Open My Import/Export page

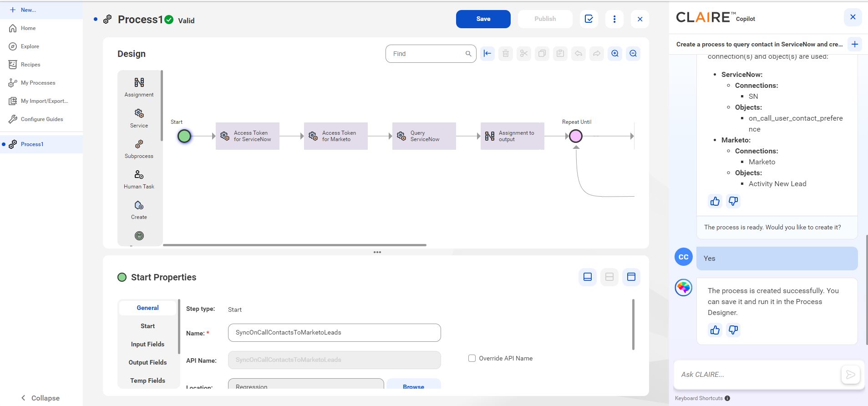pos(44,101)
